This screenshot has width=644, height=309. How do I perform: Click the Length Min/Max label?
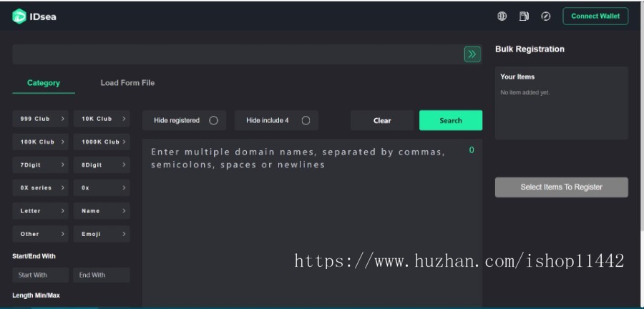click(36, 295)
